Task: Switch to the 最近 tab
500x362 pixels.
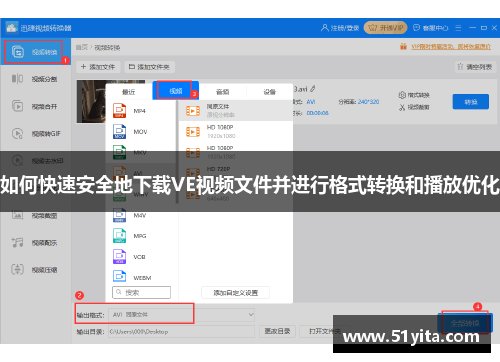Action: [129, 91]
